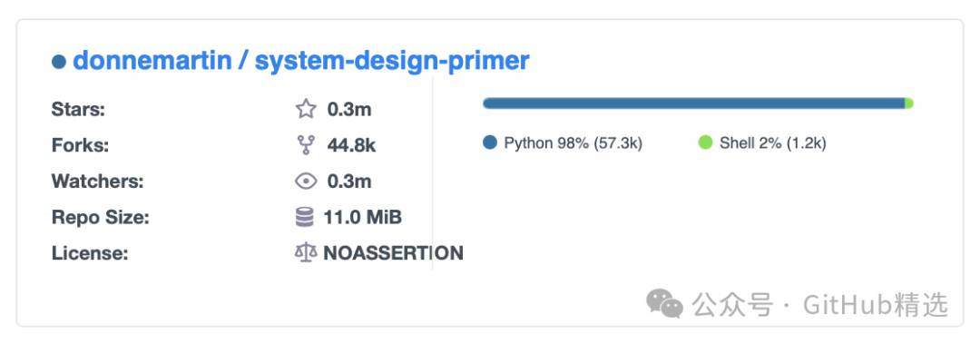
Task: Select the Python 98% (57.3k) legend text
Action: point(573,143)
